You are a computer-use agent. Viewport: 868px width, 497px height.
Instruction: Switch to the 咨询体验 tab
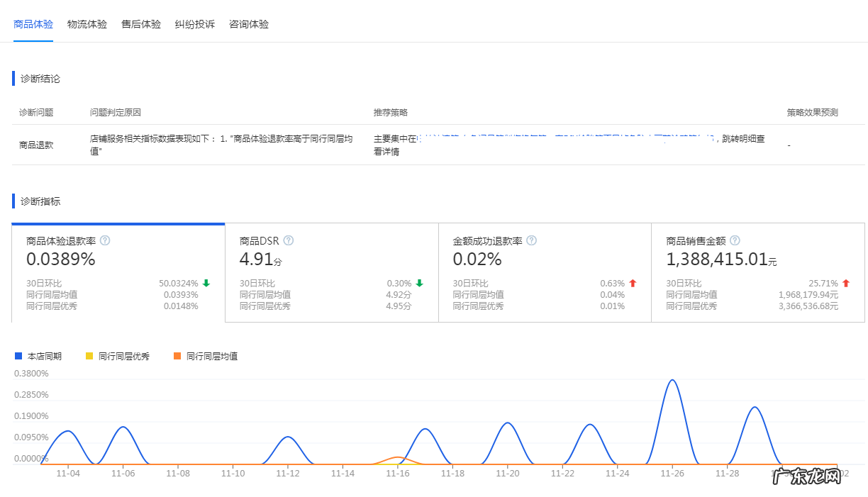(248, 23)
